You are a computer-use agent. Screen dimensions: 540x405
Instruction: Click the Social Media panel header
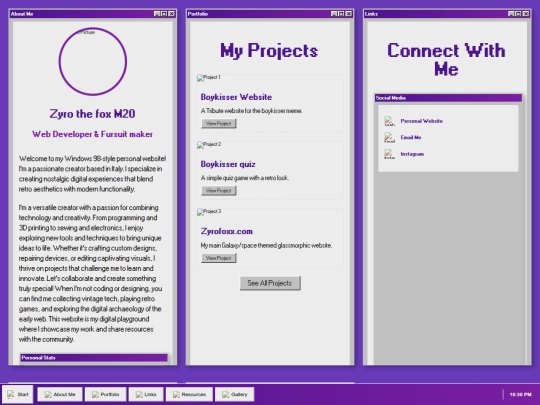(448, 98)
